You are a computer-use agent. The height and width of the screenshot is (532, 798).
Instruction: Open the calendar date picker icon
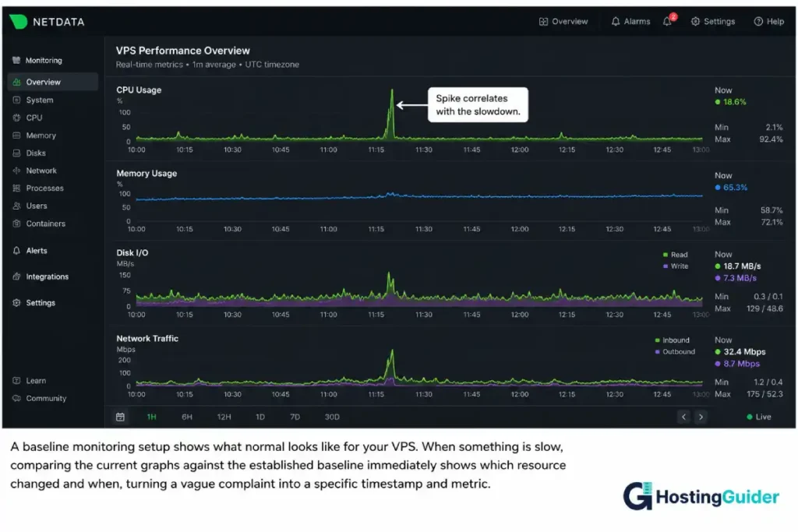120,417
